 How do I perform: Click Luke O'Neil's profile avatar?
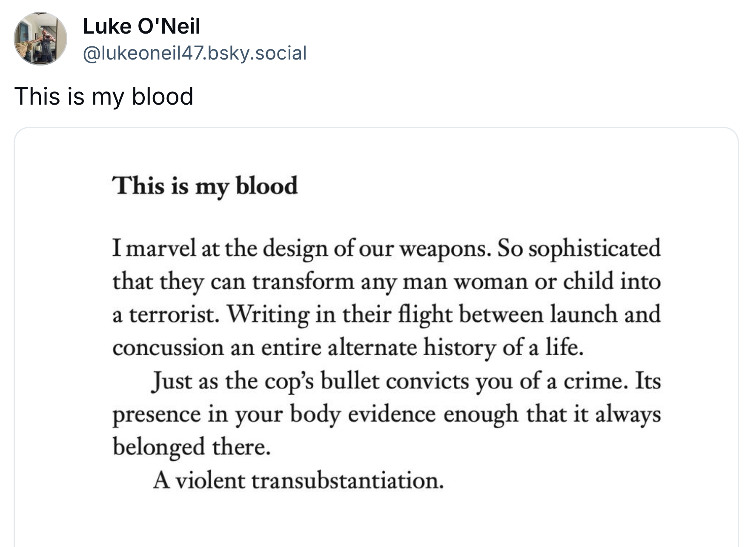click(40, 38)
